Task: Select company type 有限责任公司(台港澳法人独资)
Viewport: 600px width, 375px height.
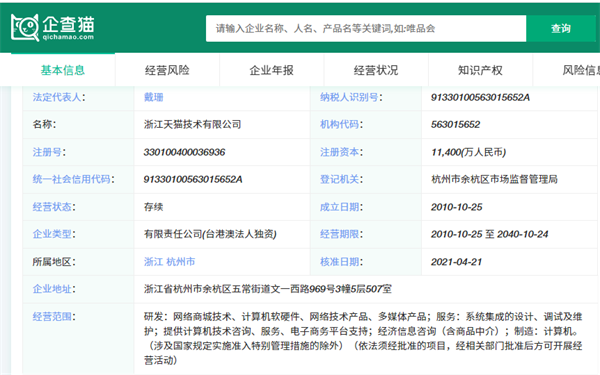Action: 210,234
